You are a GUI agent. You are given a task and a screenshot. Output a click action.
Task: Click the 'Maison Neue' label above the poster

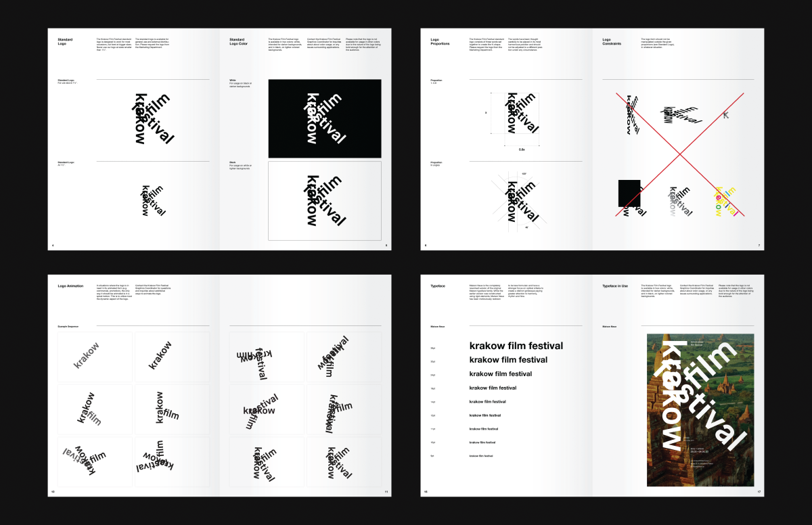pyautogui.click(x=610, y=327)
